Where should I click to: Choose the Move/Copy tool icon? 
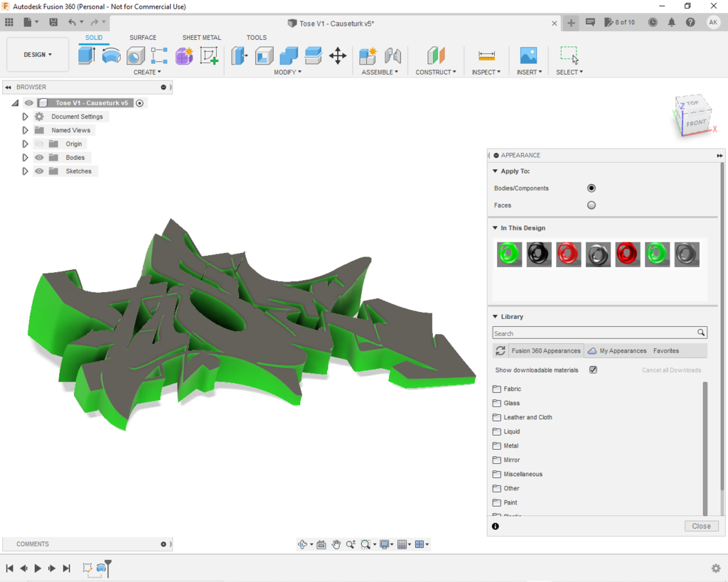pos(338,55)
